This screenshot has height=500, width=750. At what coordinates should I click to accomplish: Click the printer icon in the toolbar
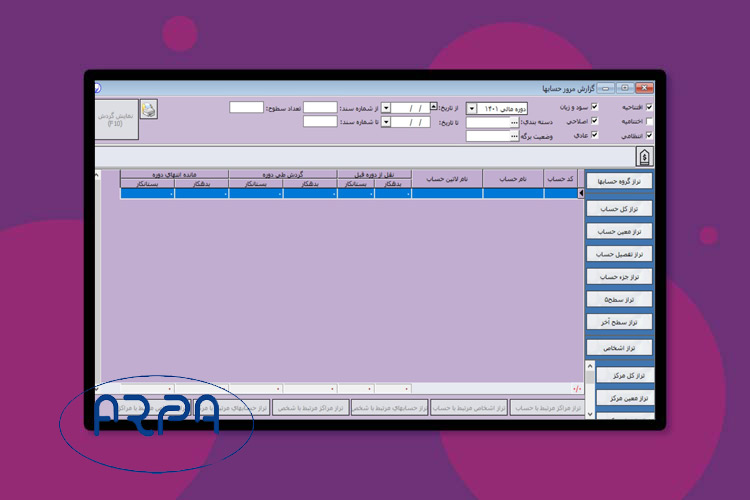coord(149,110)
